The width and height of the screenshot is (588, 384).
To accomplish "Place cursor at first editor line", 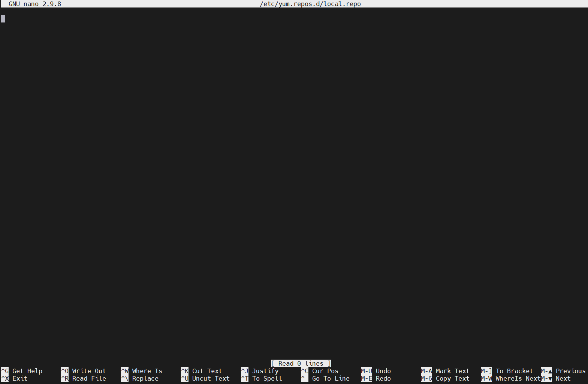I will pyautogui.click(x=294, y=19).
